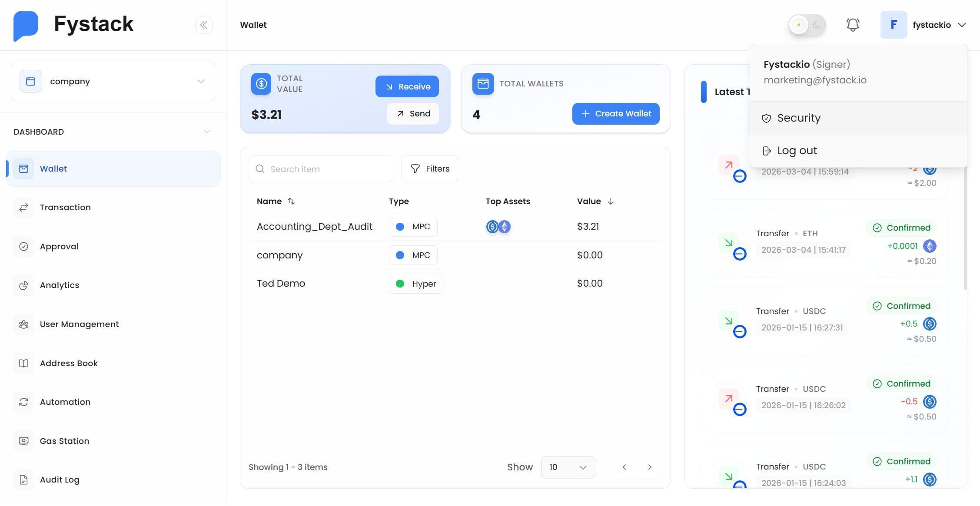The image size is (980, 506).
Task: Click the Create Wallet button
Action: pos(616,113)
